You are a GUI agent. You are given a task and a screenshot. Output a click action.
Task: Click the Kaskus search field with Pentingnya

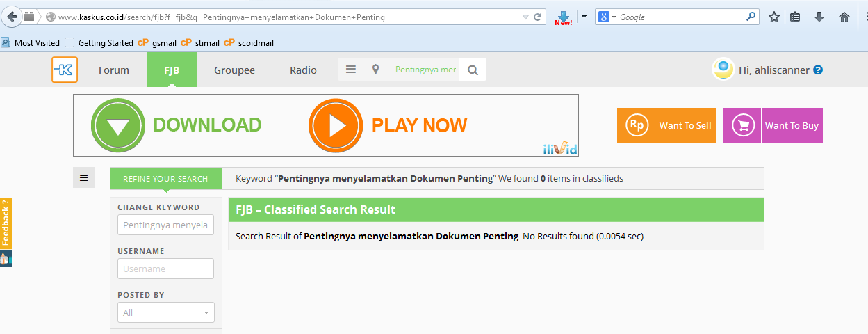click(425, 70)
